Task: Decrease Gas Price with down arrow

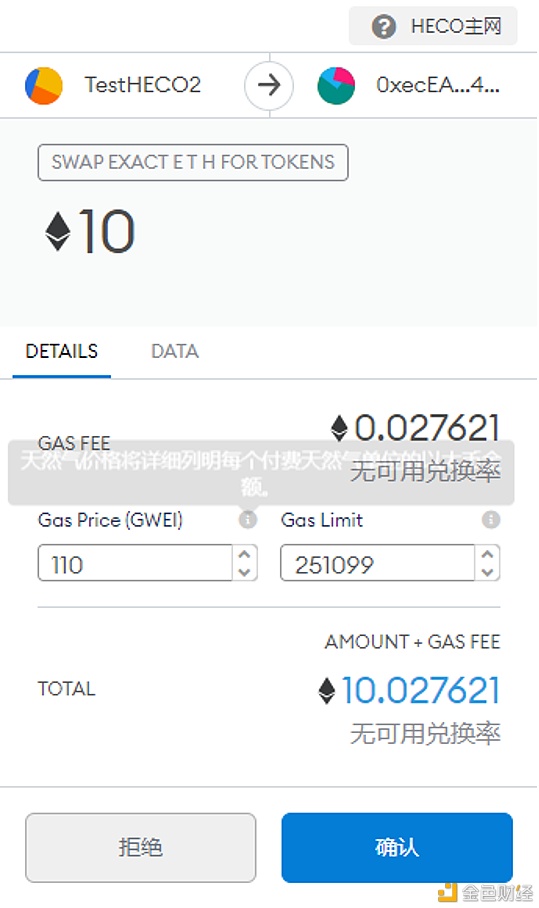Action: pyautogui.click(x=244, y=572)
